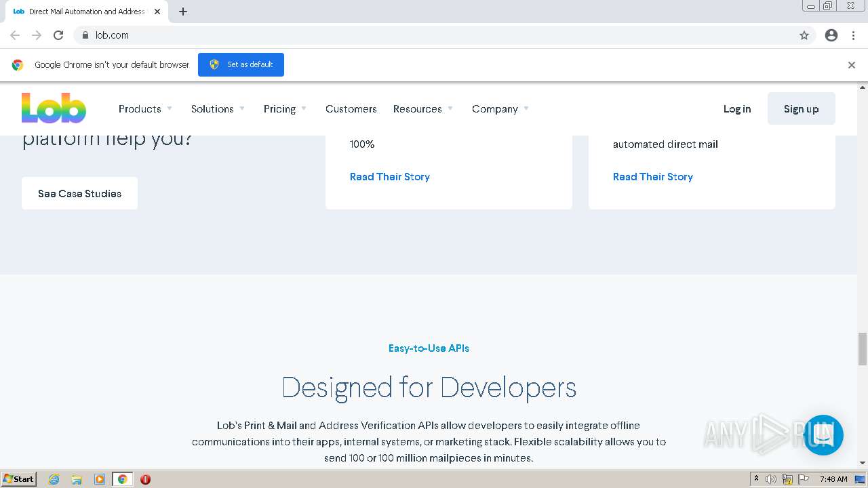Click See Case Studies button
Screen dimensions: 868x488
79,193
